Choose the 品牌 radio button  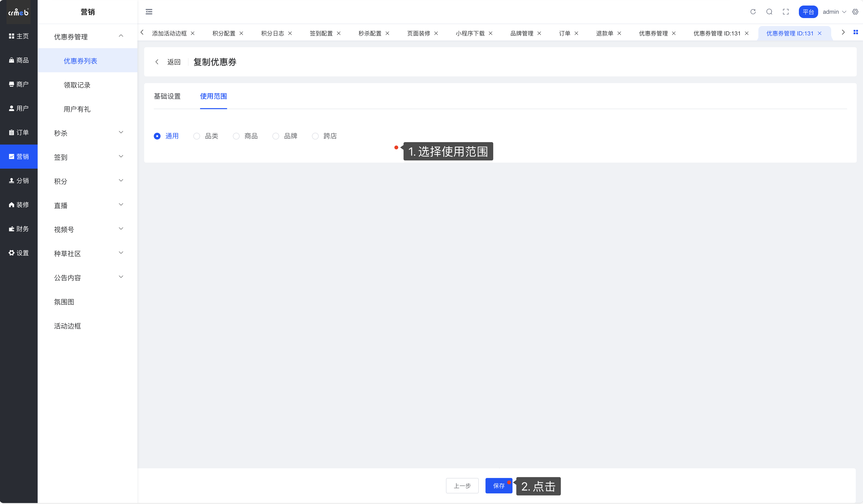[276, 136]
